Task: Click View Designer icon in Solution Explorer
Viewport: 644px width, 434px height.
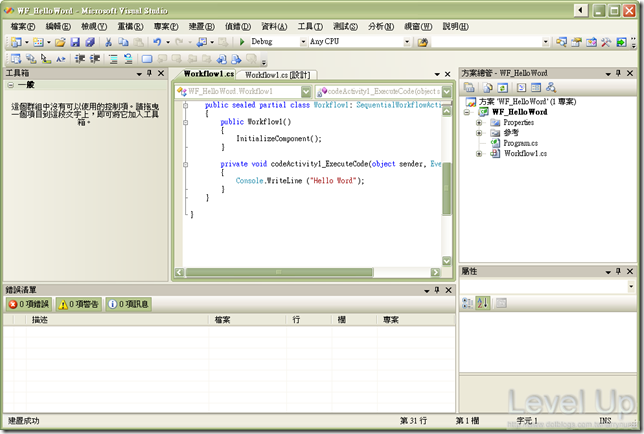Action: (536, 87)
